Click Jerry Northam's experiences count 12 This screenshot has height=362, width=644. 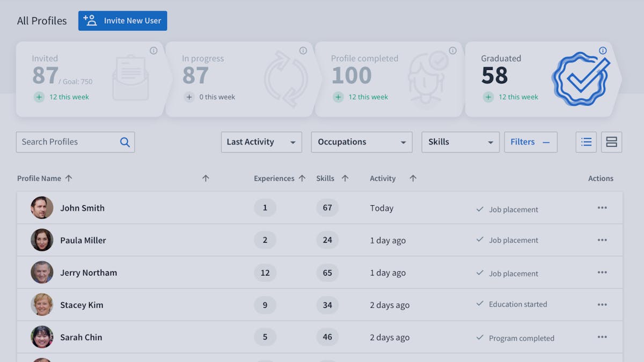pos(265,272)
